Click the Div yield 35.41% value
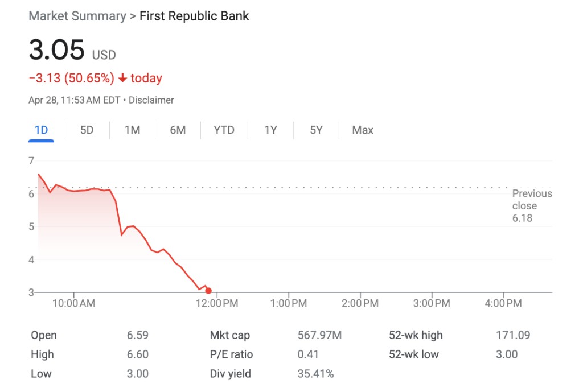The height and width of the screenshot is (392, 583). pyautogui.click(x=315, y=374)
